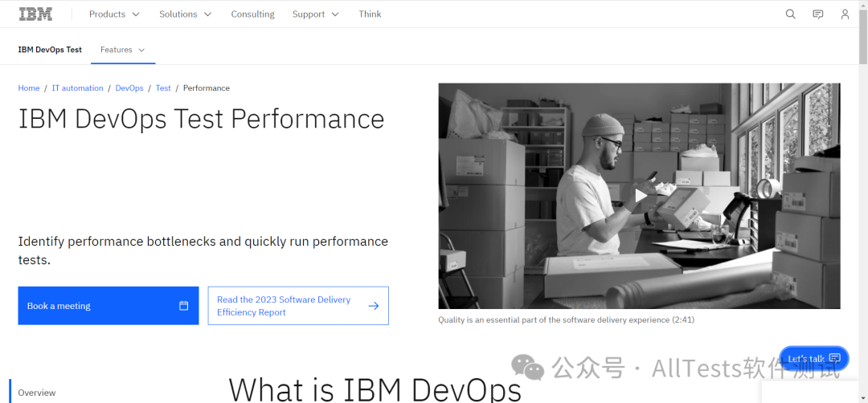Expand the Products menu
This screenshot has width=868, height=403.
point(115,14)
